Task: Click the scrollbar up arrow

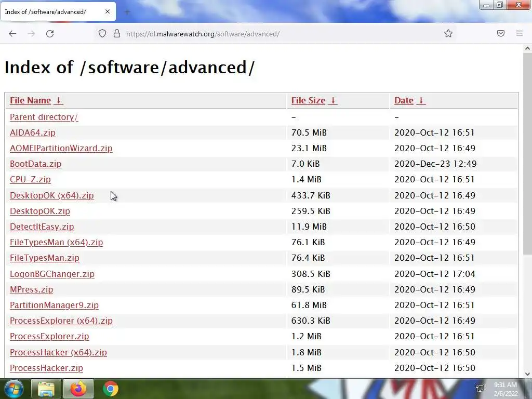Action: pos(527,48)
